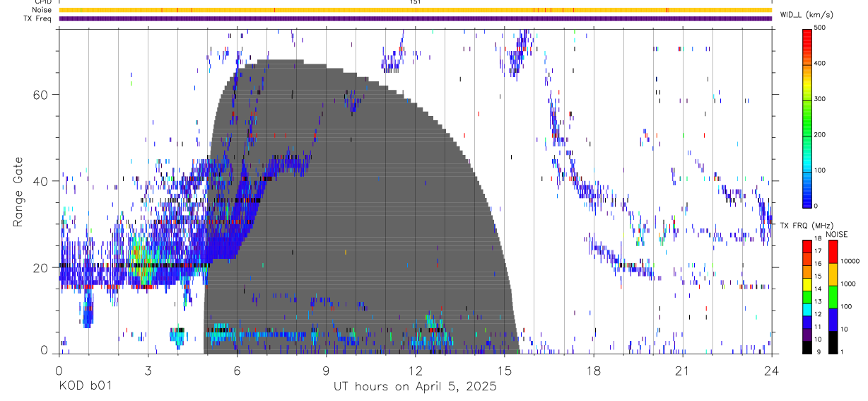This screenshot has width=868, height=401.
Task: Click the 300 tick on WID colorbar
Action: tap(820, 99)
